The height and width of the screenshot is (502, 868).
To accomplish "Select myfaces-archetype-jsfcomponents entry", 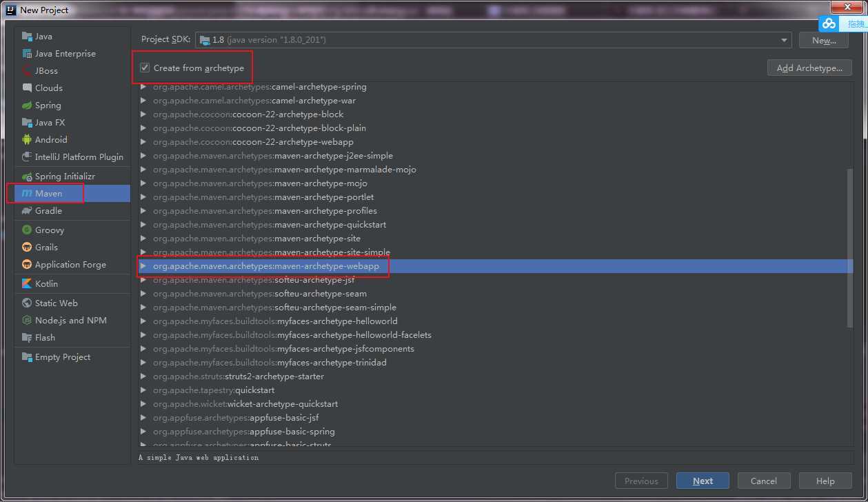I will (283, 349).
